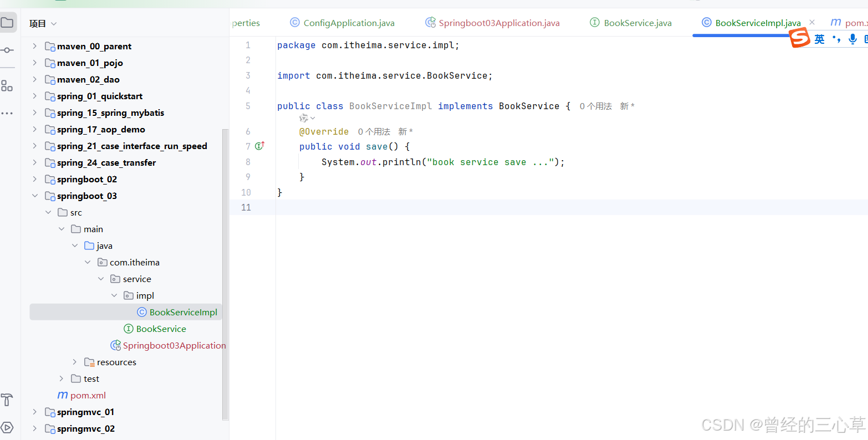
Task: Collapse the src folder
Action: [48, 212]
